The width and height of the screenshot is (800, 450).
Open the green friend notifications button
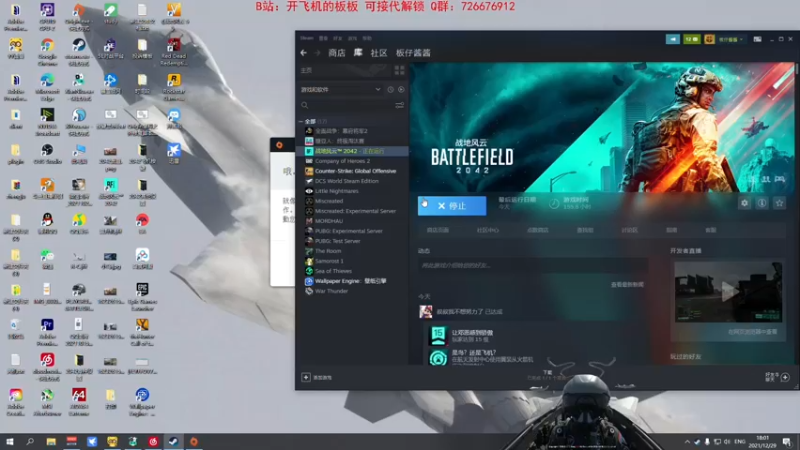(x=691, y=39)
